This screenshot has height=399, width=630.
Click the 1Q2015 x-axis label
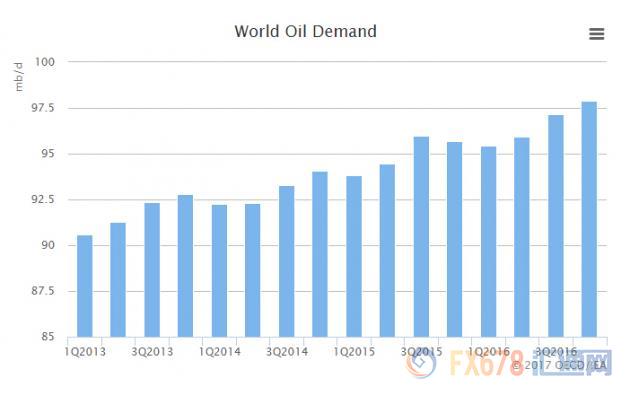pos(354,352)
